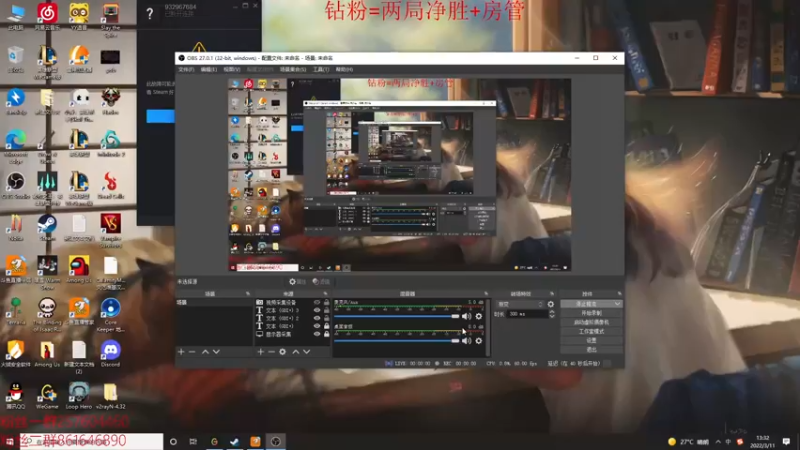Open Terraria desktop shortcut
The height and width of the screenshot is (450, 800).
16,312
